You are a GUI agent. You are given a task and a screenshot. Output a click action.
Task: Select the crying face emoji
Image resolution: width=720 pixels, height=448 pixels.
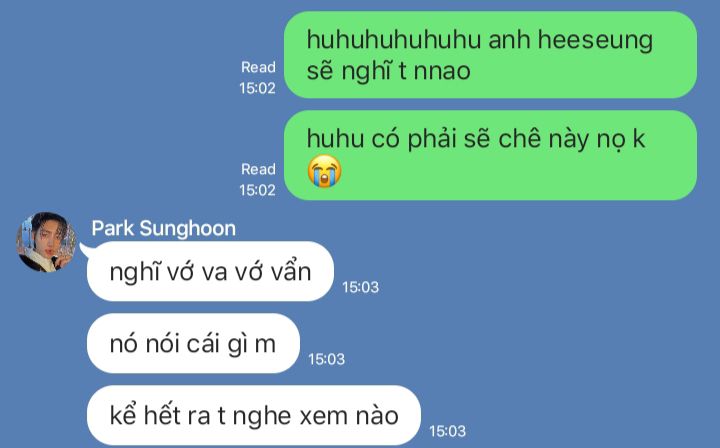pos(324,171)
